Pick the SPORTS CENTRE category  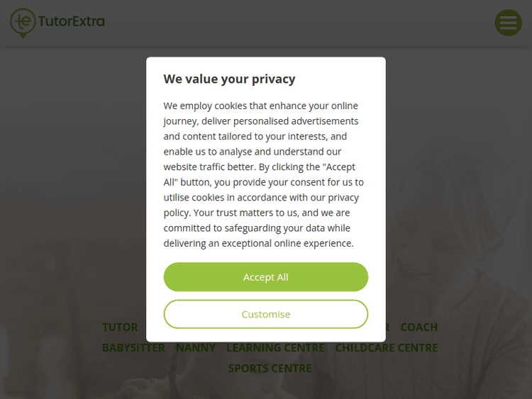[x=270, y=369]
